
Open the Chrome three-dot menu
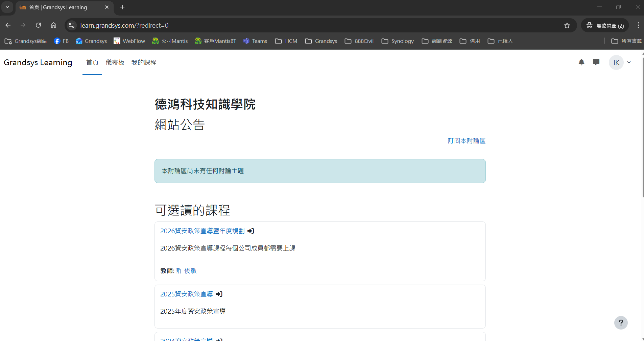638,25
